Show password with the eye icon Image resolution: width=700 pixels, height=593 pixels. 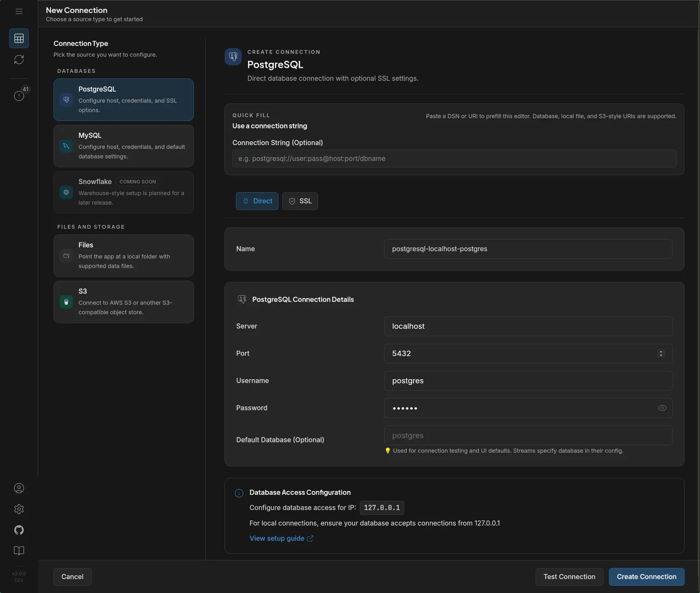coord(662,408)
